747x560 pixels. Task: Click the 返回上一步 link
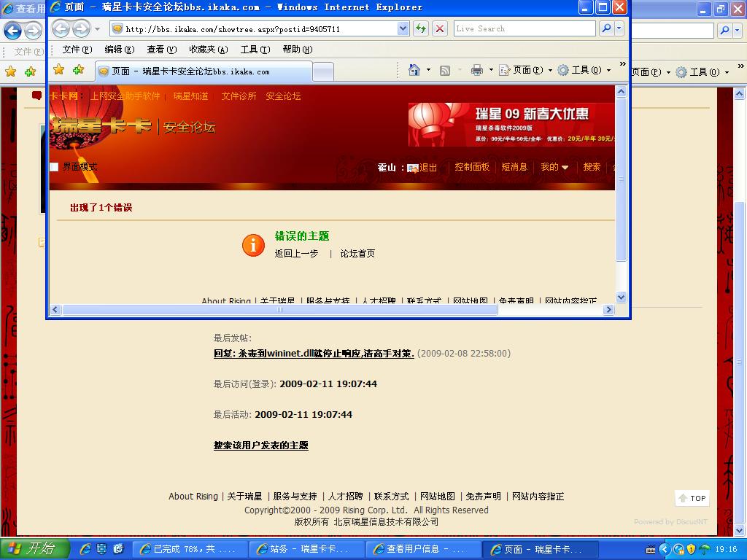(296, 254)
